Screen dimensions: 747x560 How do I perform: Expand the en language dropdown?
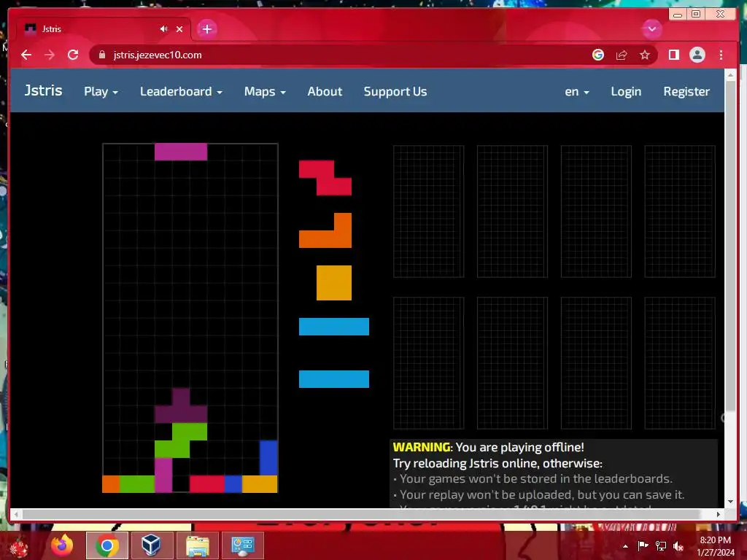576,91
